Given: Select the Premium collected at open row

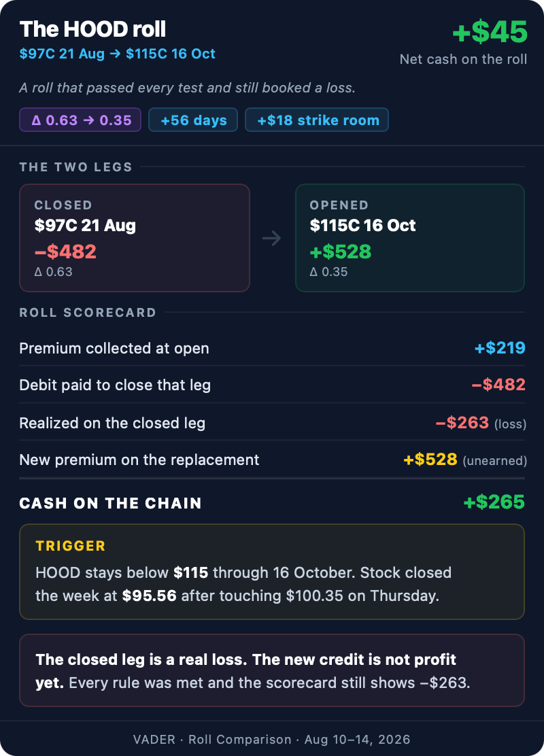Looking at the screenshot, I should (x=272, y=348).
